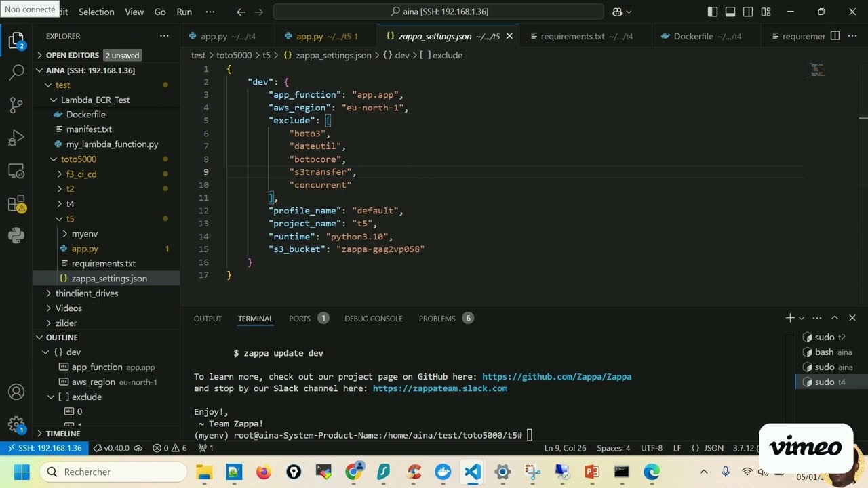Open the Copilot chat icon

click(x=617, y=12)
